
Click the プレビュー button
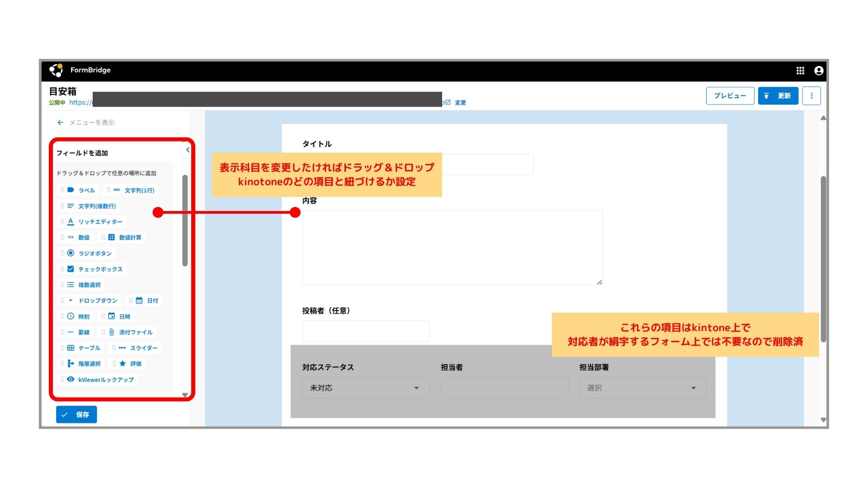tap(730, 96)
